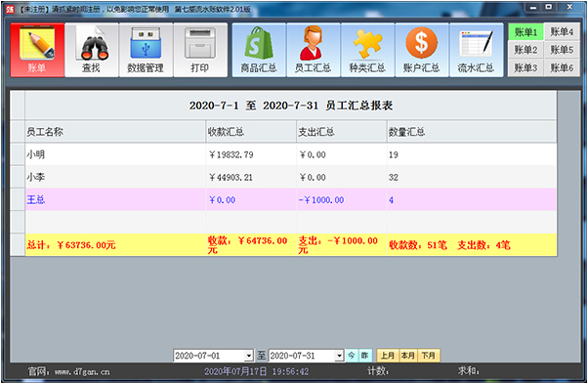Click the 上月 last month button

[388, 356]
